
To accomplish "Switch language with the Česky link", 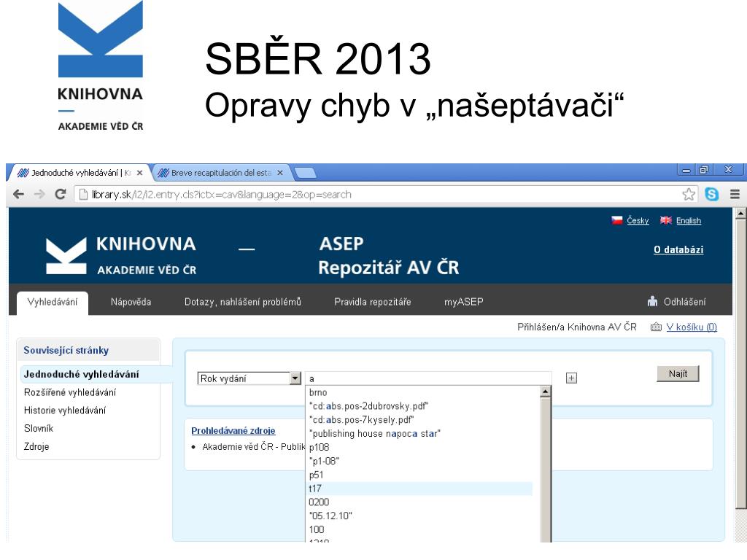I will click(x=638, y=220).
